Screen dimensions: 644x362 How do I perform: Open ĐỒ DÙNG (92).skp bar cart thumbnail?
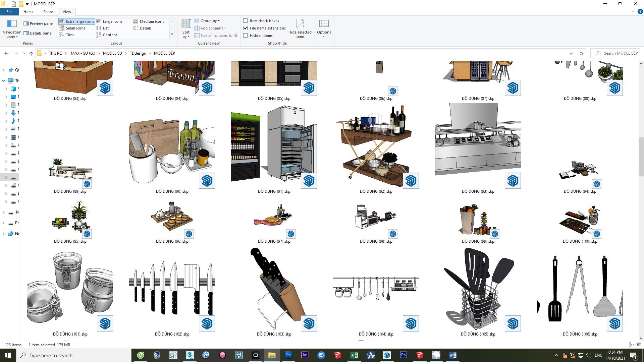pyautogui.click(x=376, y=146)
